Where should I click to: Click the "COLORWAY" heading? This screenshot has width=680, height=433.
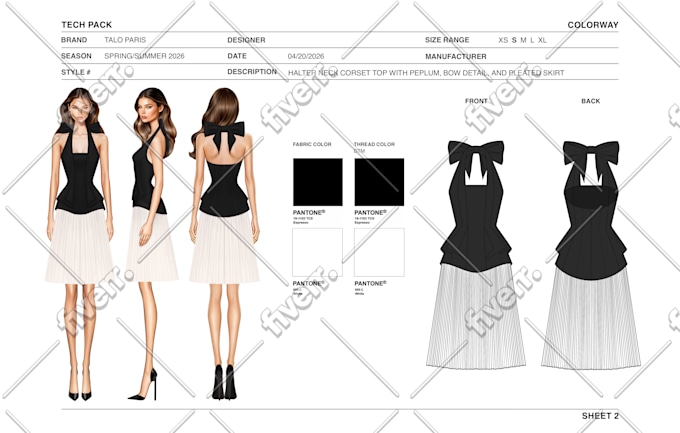(x=593, y=25)
